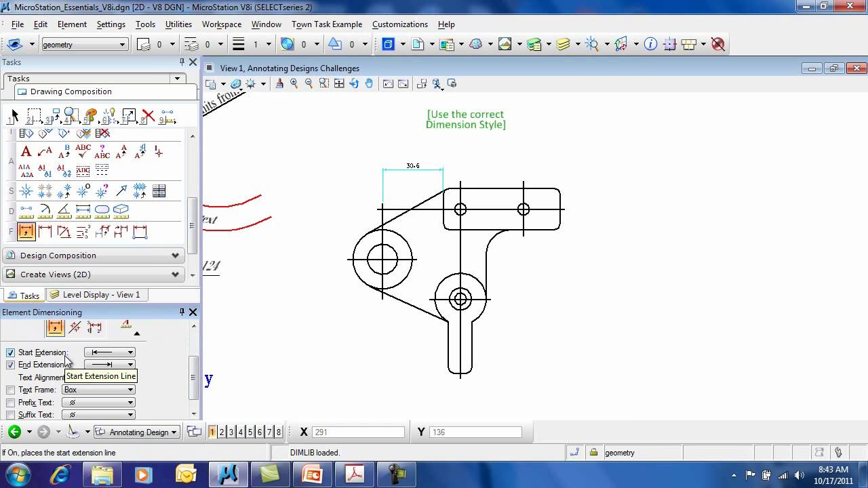Open the End Extension terminator dropdown
The image size is (868, 488).
110,365
